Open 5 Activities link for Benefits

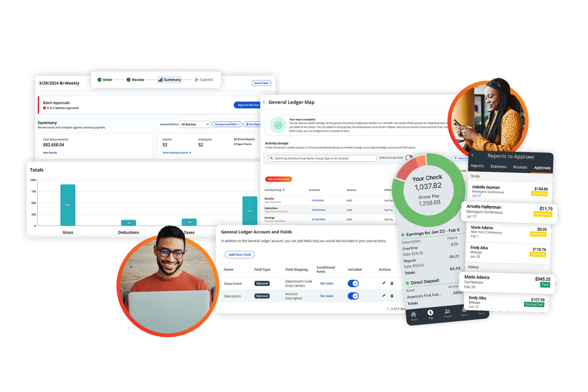[x=318, y=201]
